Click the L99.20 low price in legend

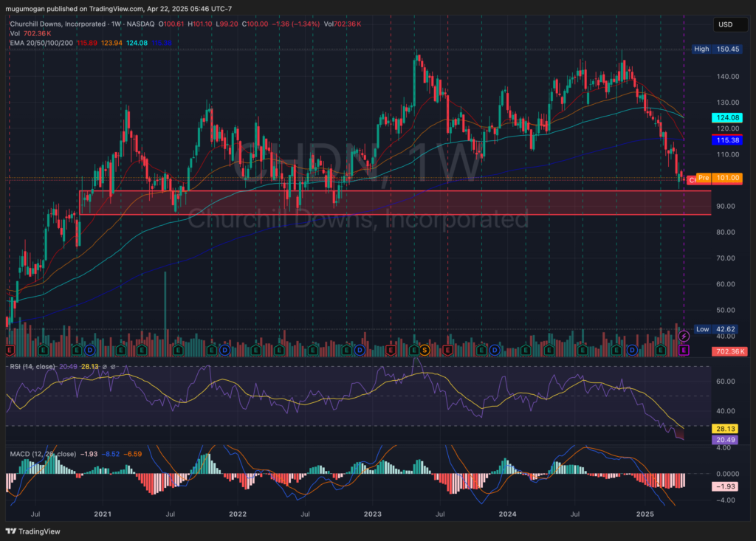[227, 24]
